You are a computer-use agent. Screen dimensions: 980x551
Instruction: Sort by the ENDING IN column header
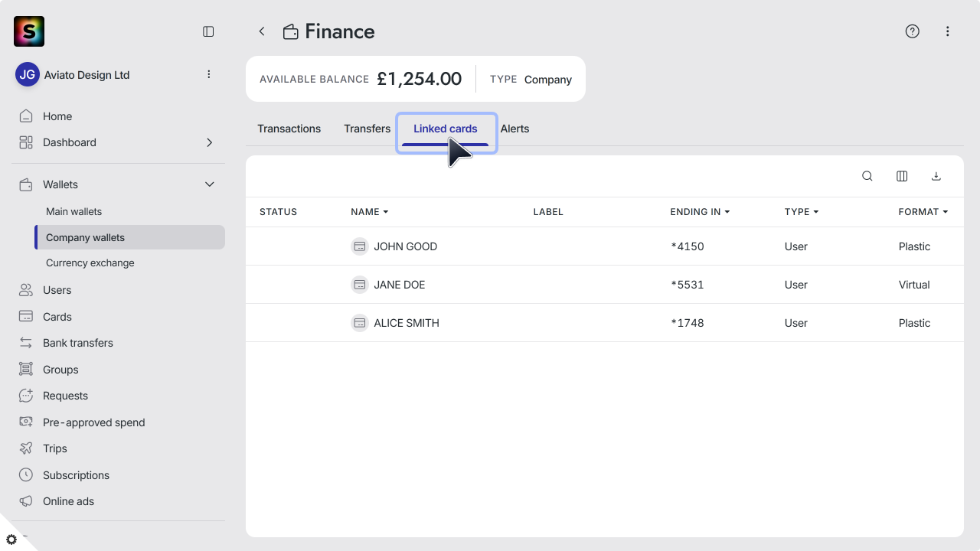(700, 212)
